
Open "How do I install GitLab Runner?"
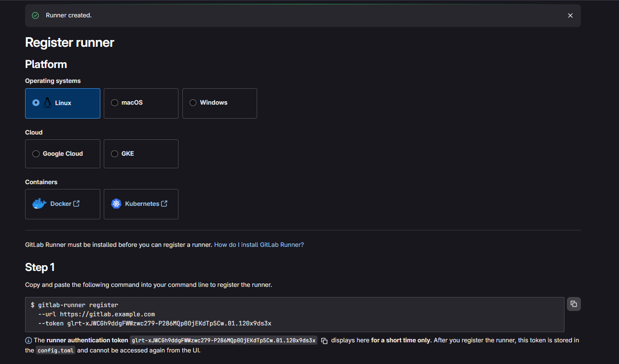click(x=259, y=244)
